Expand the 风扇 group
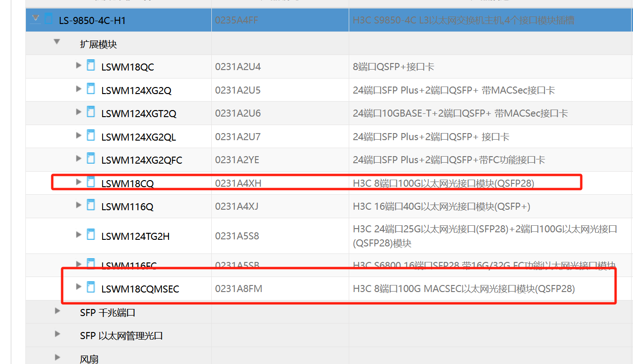Image resolution: width=633 pixels, height=364 pixels. pyautogui.click(x=57, y=357)
